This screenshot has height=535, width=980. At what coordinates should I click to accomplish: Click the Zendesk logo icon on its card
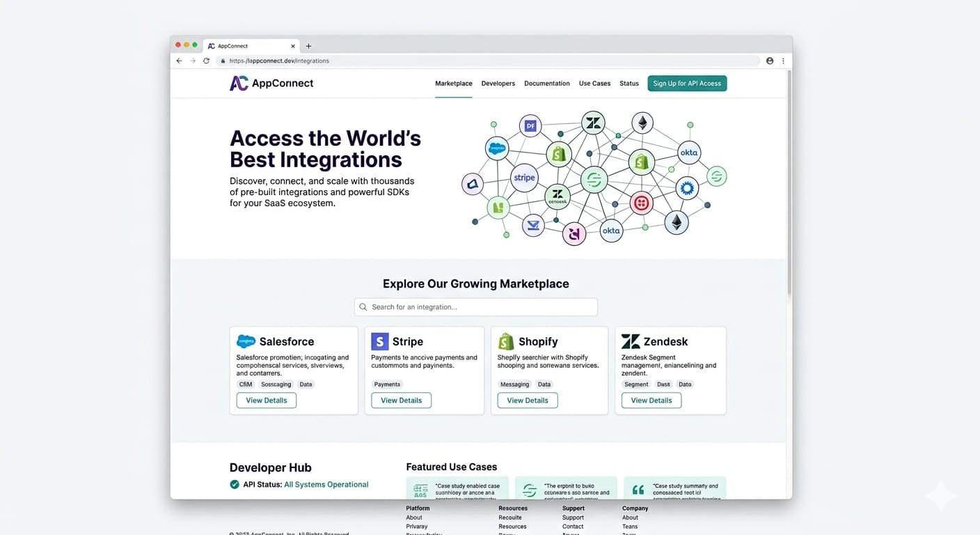[631, 341]
